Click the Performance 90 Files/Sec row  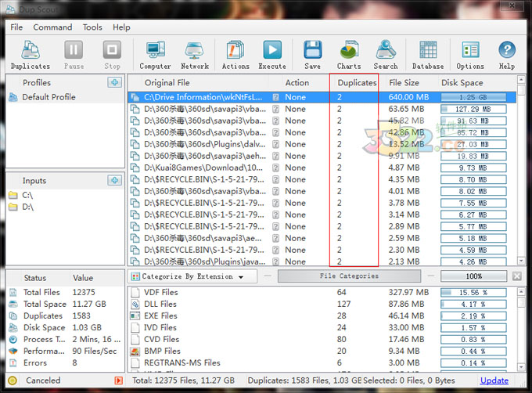point(66,352)
